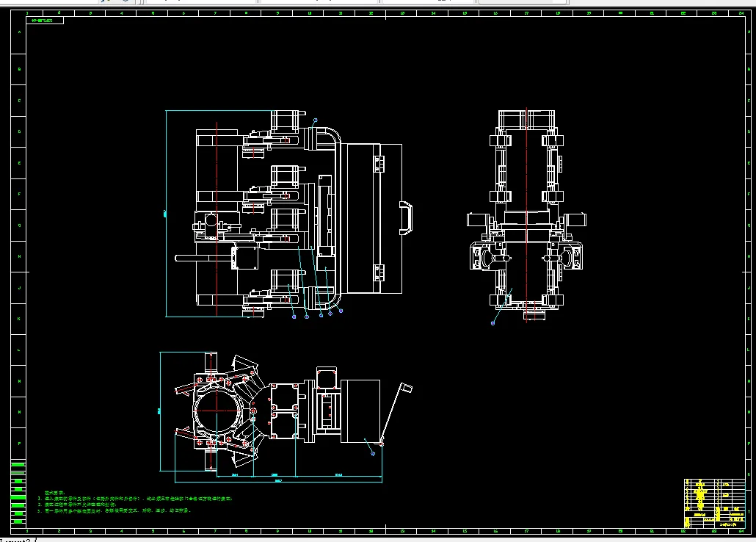Select the first numbered technical requirement note
Image resolution: width=756 pixels, height=542 pixels.
point(135,499)
